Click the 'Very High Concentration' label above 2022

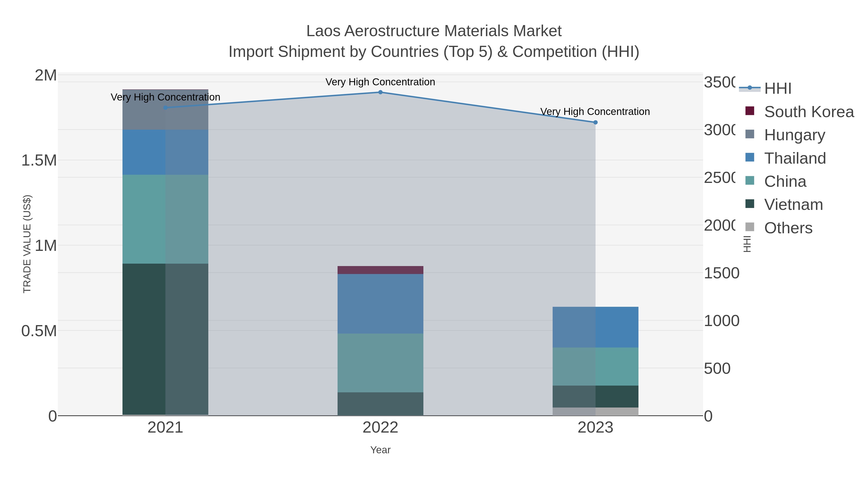click(x=380, y=82)
